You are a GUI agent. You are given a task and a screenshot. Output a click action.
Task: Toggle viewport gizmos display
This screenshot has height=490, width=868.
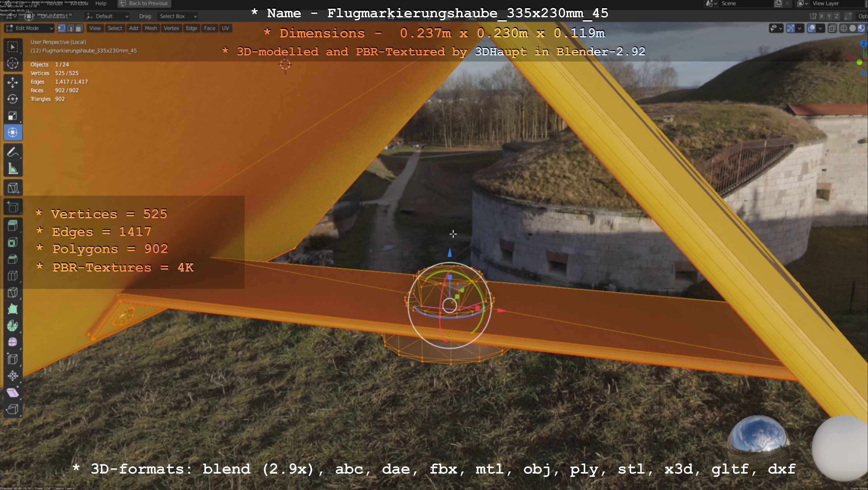790,28
